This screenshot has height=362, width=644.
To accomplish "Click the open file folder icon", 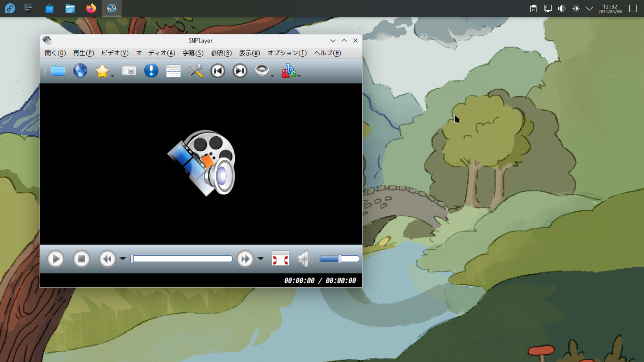I will pos(58,71).
